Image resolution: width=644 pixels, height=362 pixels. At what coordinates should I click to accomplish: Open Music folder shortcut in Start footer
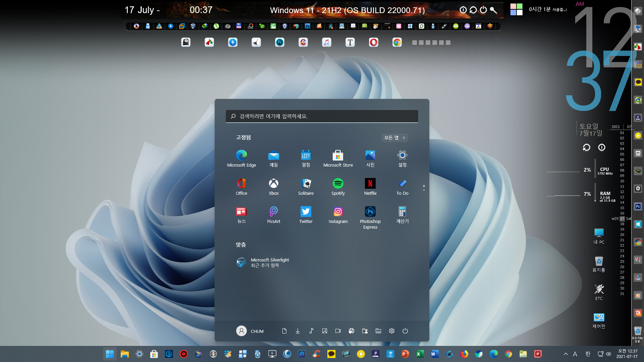[311, 331]
